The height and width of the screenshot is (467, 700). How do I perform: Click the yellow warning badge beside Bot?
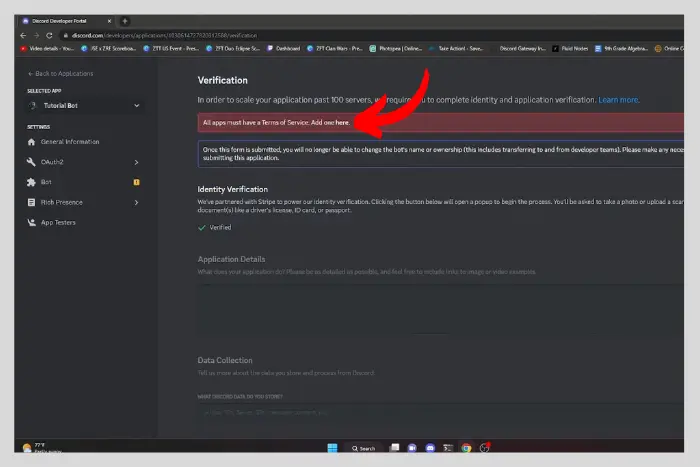tap(137, 182)
